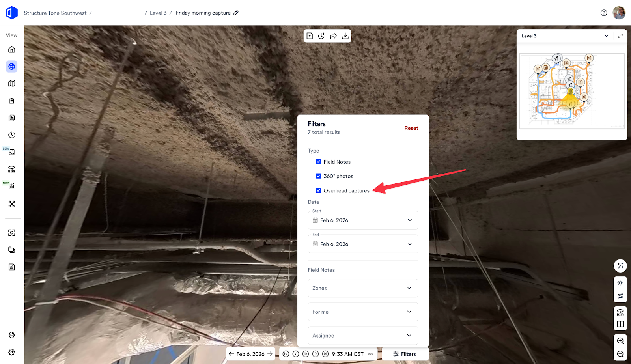Viewport: 631px width, 364px height.
Task: Toggle the split view icon at right
Action: 620,324
